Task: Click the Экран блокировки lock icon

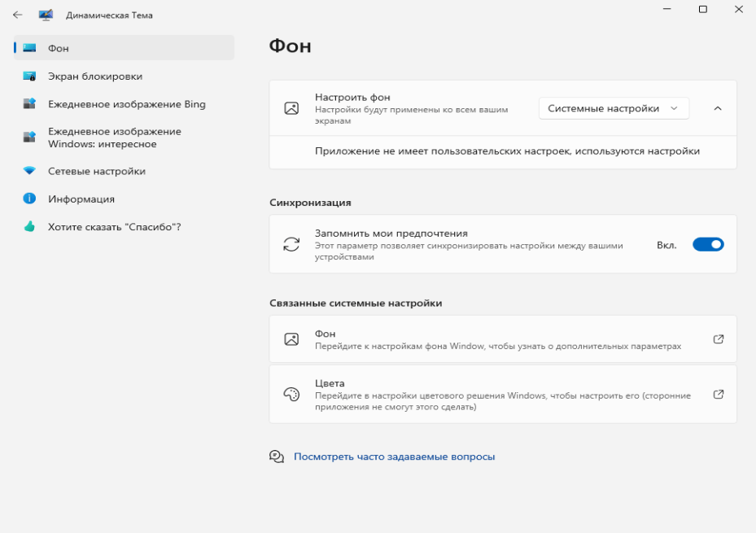Action: [x=29, y=76]
